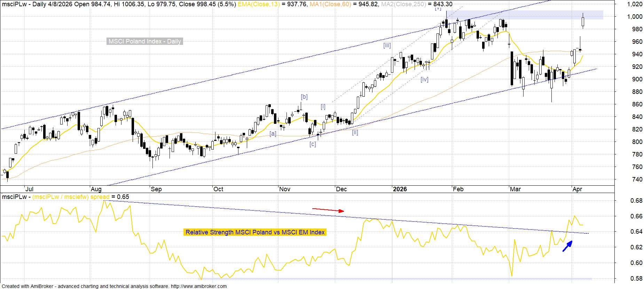644x289 pixels.
Task: Click the [b] wave annotation
Action: pos(304,97)
